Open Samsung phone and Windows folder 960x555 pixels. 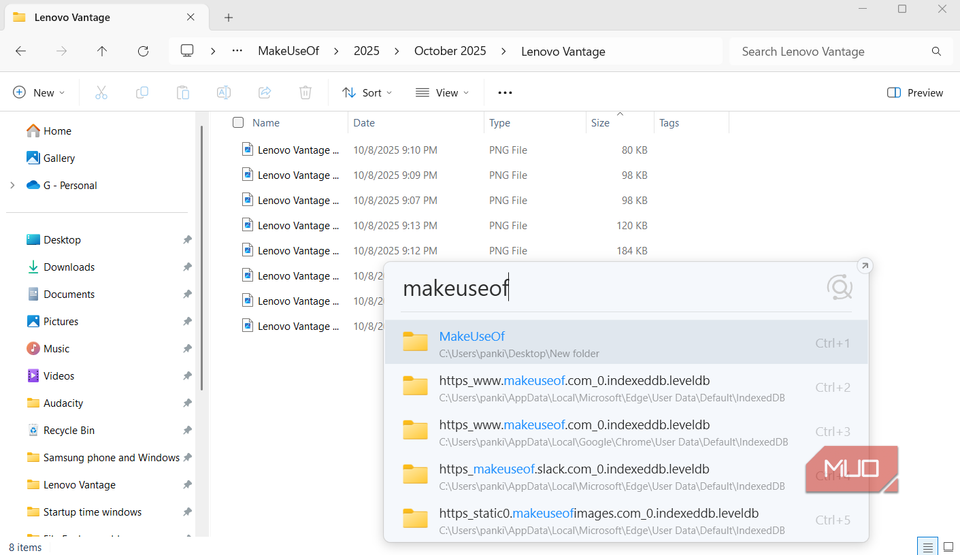point(103,458)
